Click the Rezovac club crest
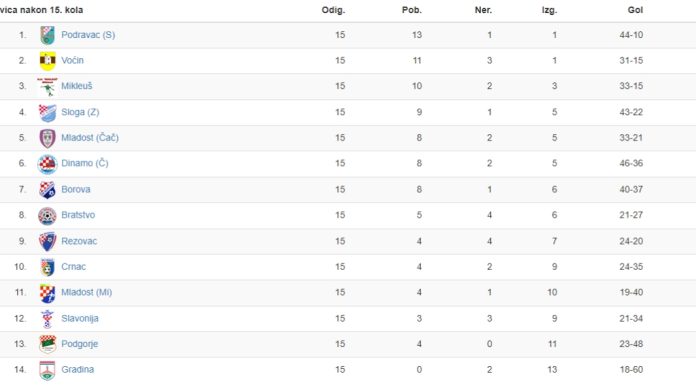 tap(47, 241)
